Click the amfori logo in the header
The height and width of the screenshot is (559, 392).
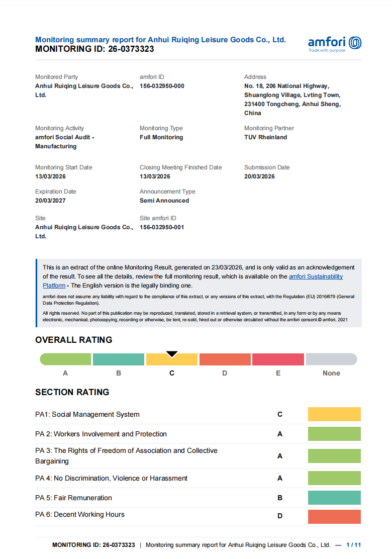(335, 44)
